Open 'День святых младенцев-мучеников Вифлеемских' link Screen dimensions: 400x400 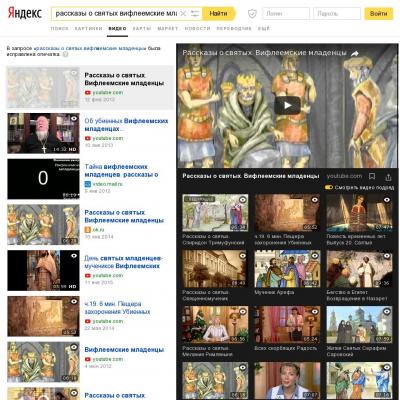coord(123,262)
